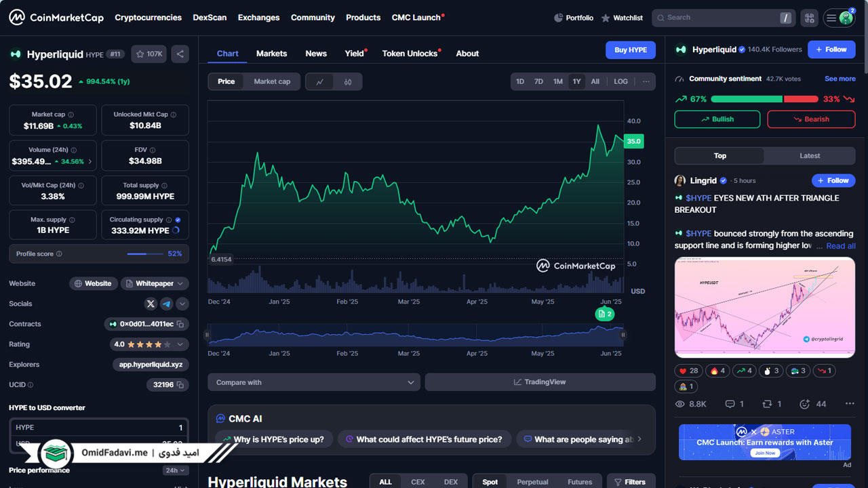
Task: Toggle LOG scale on chart
Action: pos(621,81)
